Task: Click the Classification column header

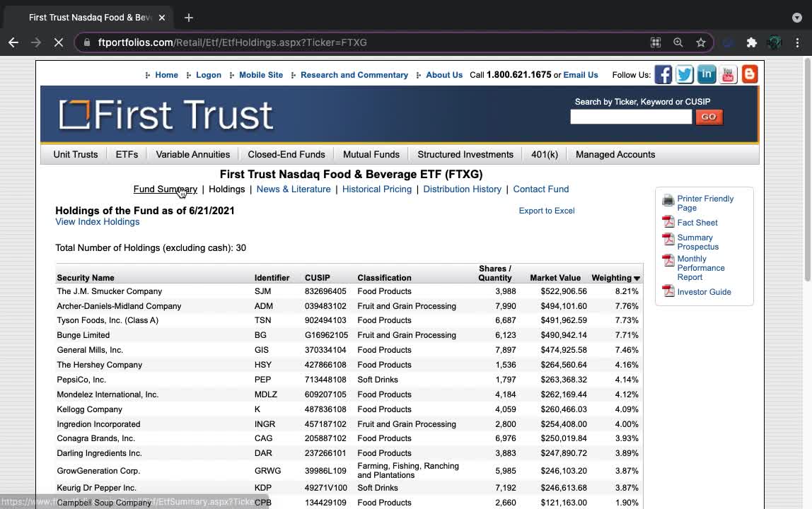Action: pos(384,278)
